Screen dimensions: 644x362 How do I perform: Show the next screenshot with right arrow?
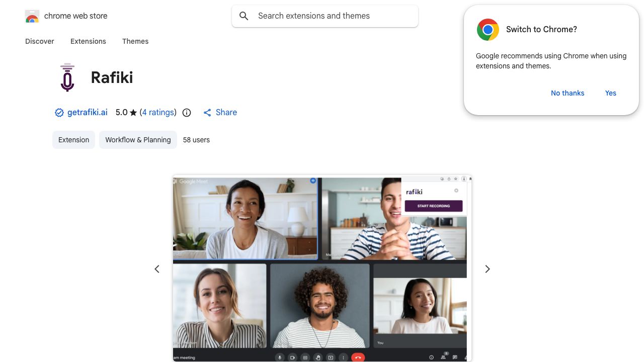click(487, 269)
